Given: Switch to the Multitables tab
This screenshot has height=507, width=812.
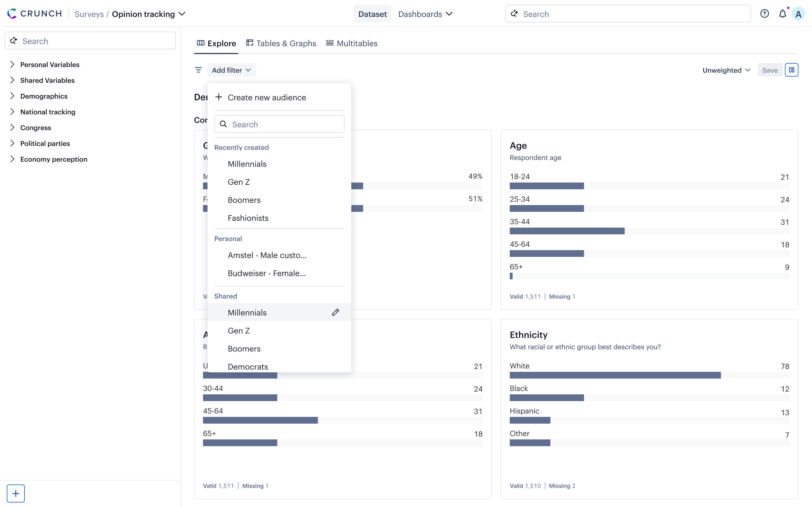Looking at the screenshot, I should pyautogui.click(x=352, y=43).
